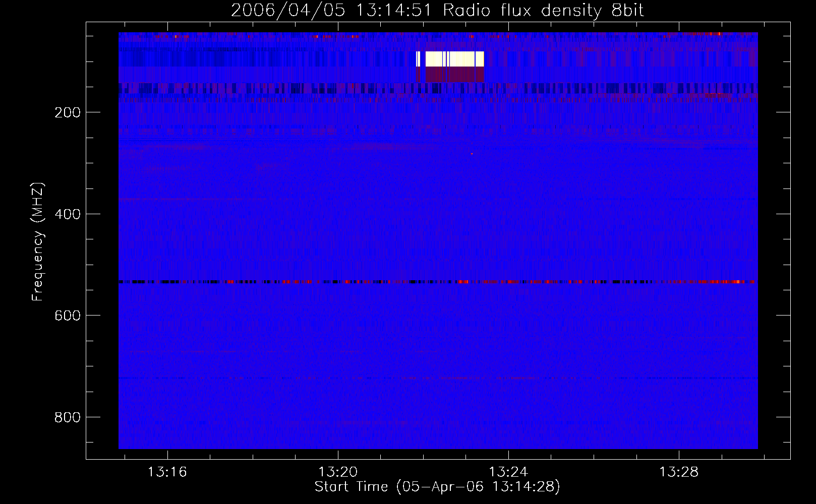Click the 13:20 time tick label
Screen dimensions: 816x504
pyautogui.click(x=338, y=472)
